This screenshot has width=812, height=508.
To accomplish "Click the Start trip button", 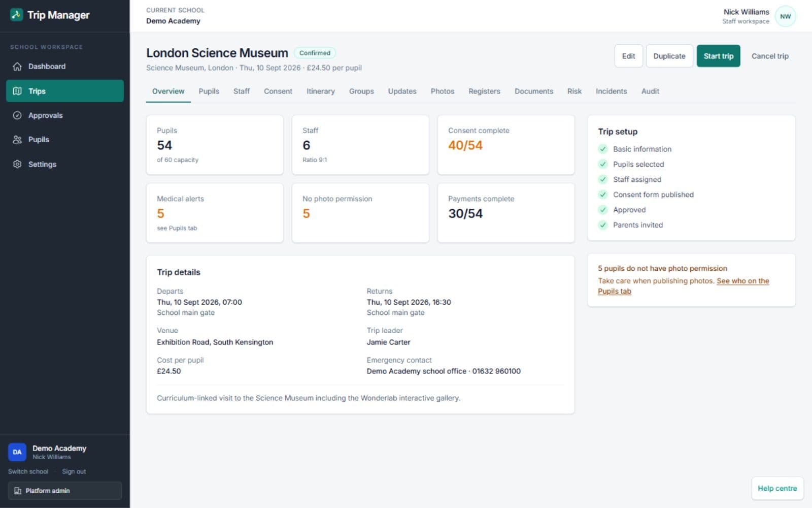I will pyautogui.click(x=718, y=56).
